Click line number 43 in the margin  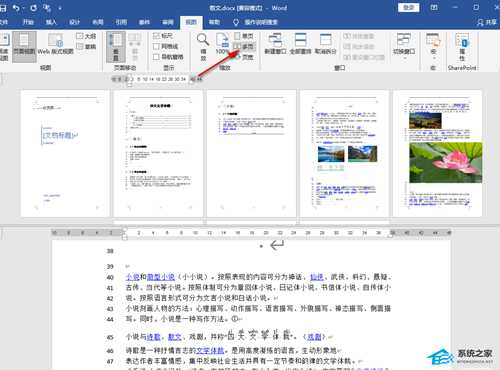(x=110, y=309)
